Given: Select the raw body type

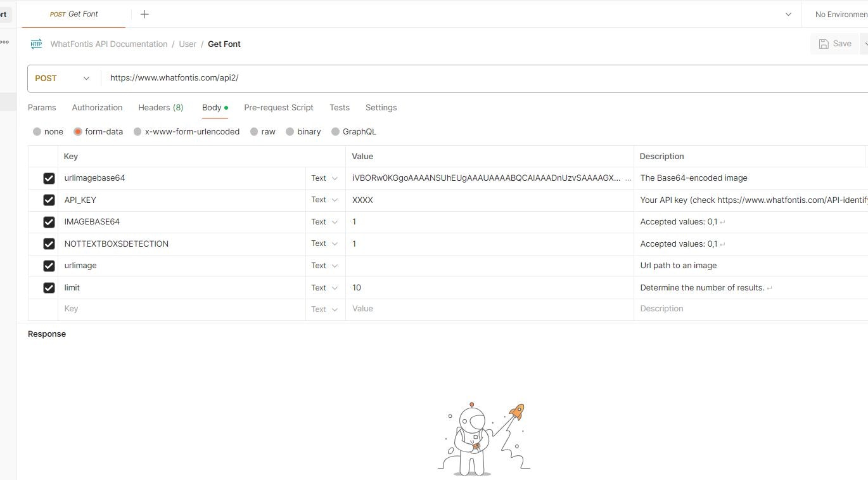Looking at the screenshot, I should click(x=263, y=132).
